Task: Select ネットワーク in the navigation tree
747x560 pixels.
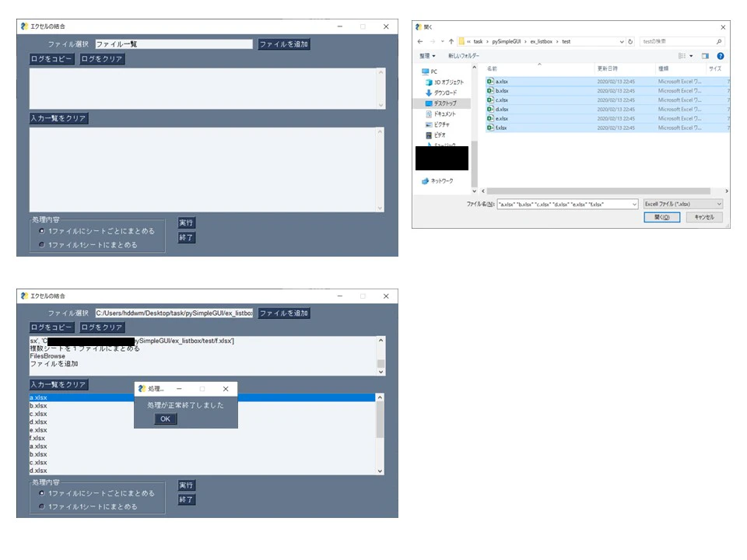Action: (x=438, y=181)
